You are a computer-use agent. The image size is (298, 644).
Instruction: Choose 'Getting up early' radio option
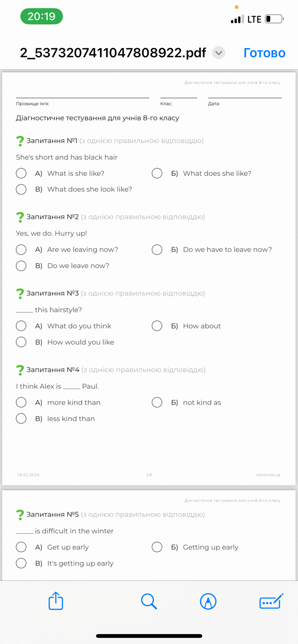pos(157,547)
